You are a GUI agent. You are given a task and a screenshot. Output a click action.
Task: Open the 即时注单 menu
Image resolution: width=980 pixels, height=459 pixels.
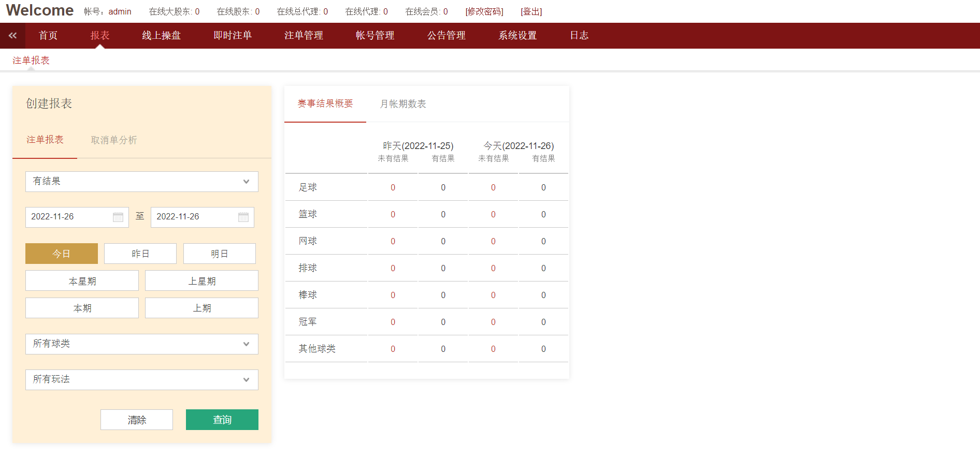point(233,36)
